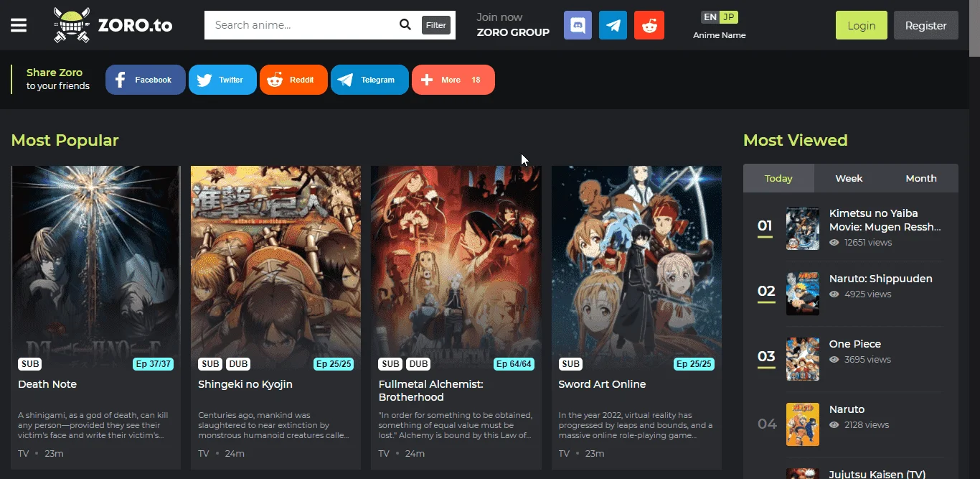Open the search Filter options
This screenshot has height=479, width=980.
pos(436,25)
